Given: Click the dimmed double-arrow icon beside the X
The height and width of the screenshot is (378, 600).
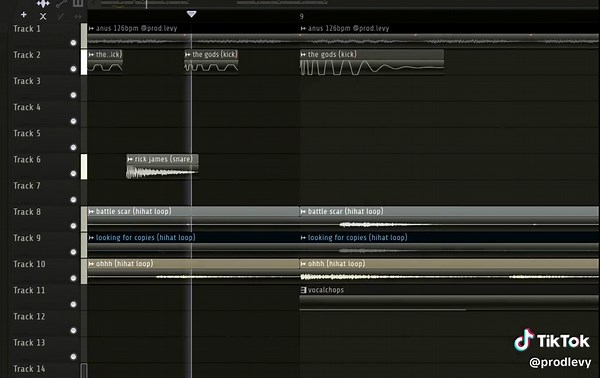Looking at the screenshot, I should click(x=78, y=16).
